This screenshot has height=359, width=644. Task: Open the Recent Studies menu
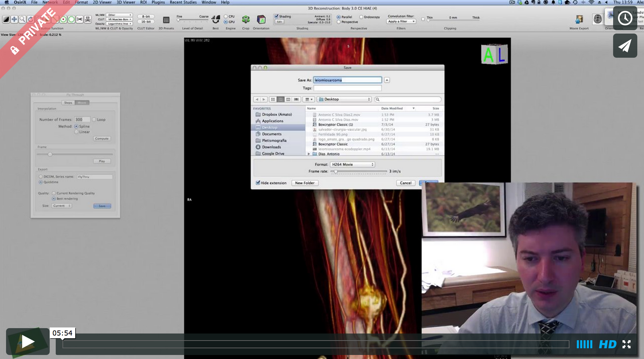point(183,2)
